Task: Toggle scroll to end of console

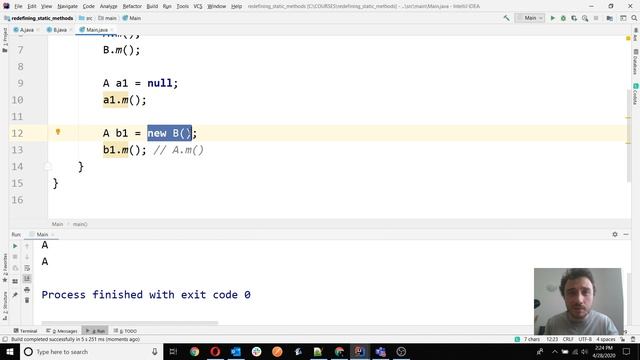Action: 27,278
